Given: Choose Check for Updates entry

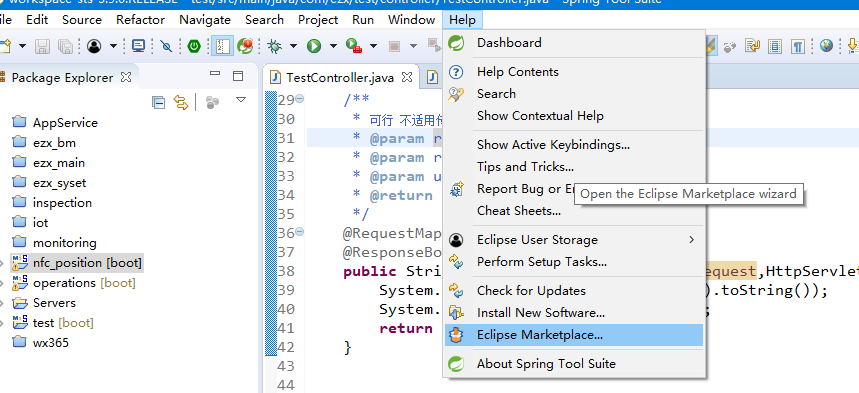Looking at the screenshot, I should pos(574,291).
